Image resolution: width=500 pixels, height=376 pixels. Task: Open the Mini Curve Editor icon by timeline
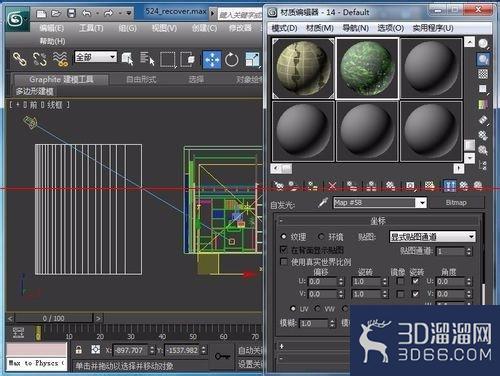click(18, 332)
